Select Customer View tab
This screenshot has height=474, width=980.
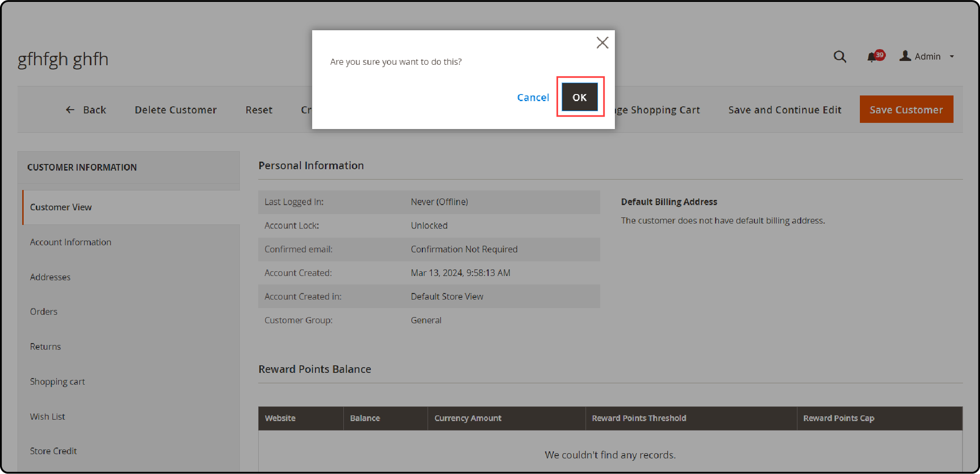[131, 207]
